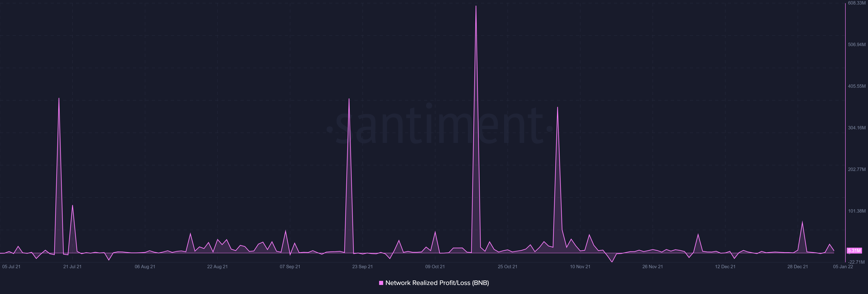Click the 22 Aug 21 date label
868x294 pixels.
pos(217,266)
